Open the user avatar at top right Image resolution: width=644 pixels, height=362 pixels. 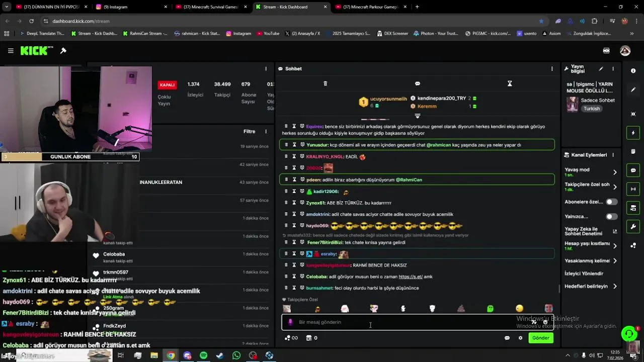click(x=625, y=51)
